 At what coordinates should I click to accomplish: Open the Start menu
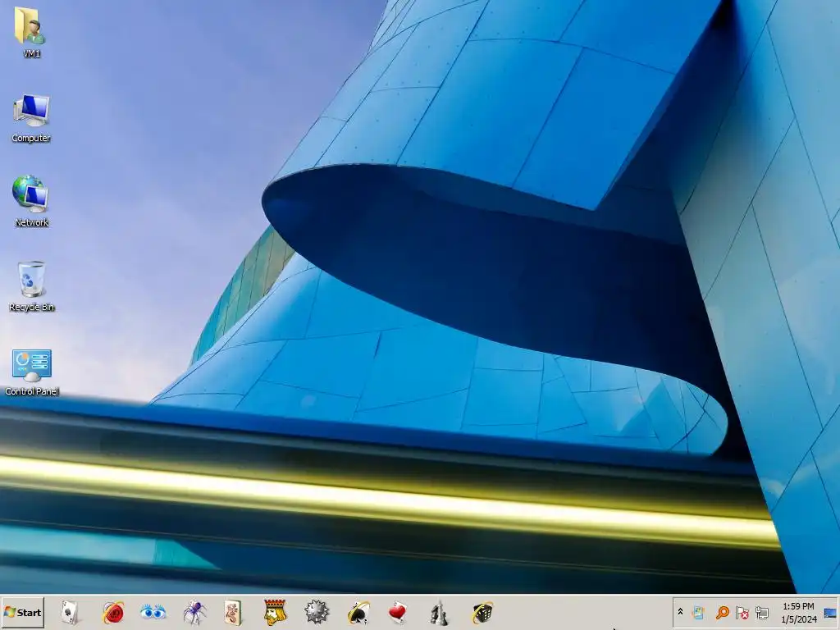(x=22, y=612)
